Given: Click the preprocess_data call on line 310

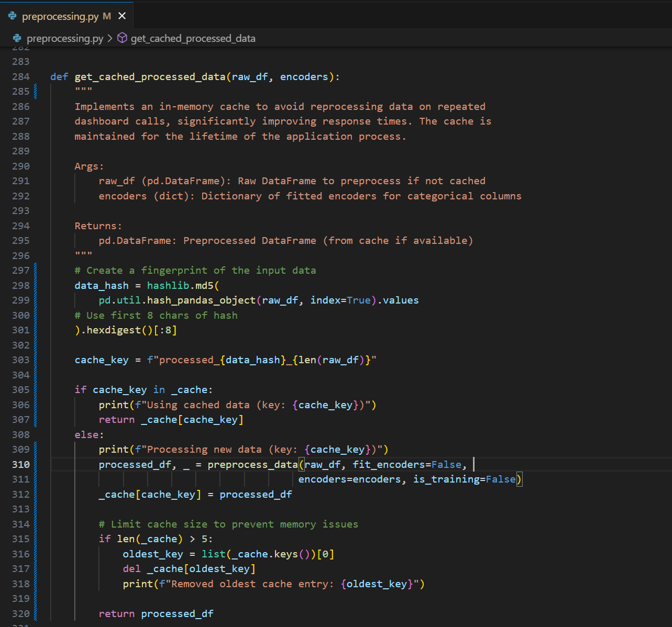Looking at the screenshot, I should [252, 465].
